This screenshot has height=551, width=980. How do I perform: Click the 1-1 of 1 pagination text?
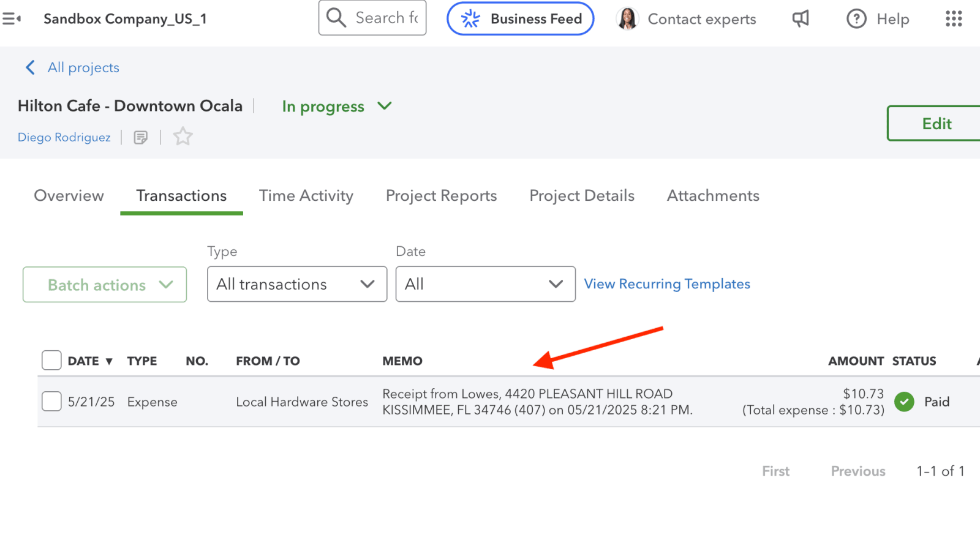point(940,471)
